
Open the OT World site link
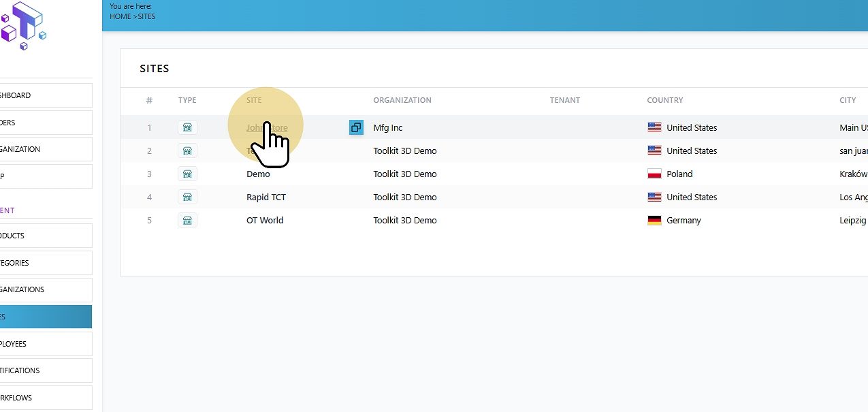[265, 220]
